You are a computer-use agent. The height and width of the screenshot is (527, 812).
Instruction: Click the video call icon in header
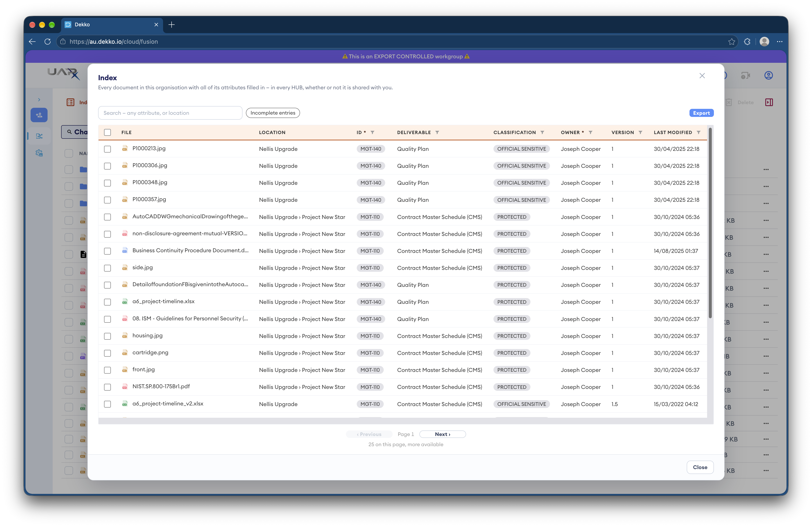pos(746,75)
